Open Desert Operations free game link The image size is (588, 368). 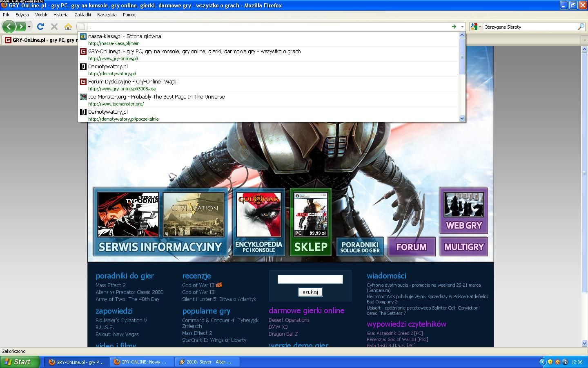(289, 320)
